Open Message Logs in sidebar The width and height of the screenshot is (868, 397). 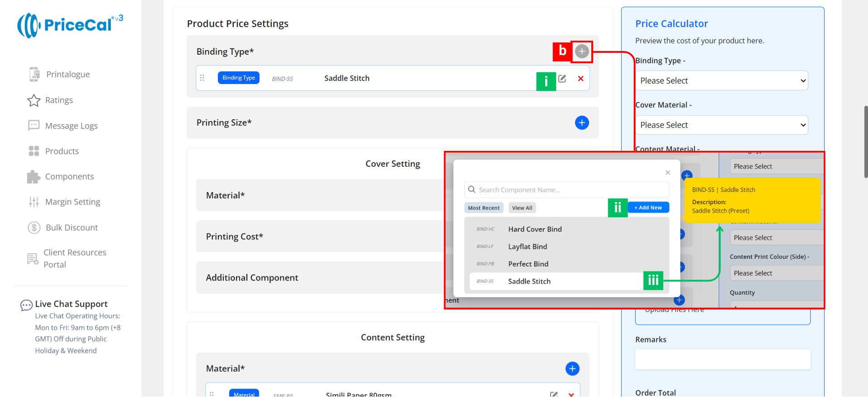coord(71,126)
